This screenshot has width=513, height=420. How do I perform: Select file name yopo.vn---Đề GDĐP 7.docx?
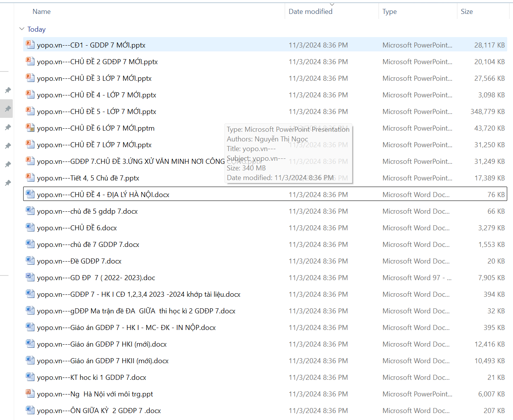pos(79,261)
